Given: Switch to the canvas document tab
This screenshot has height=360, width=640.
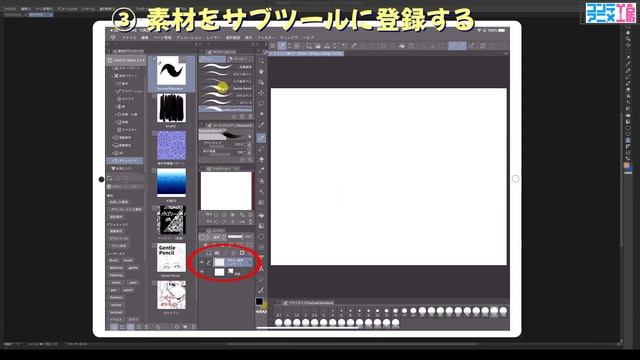Looking at the screenshot, I should 306,53.
